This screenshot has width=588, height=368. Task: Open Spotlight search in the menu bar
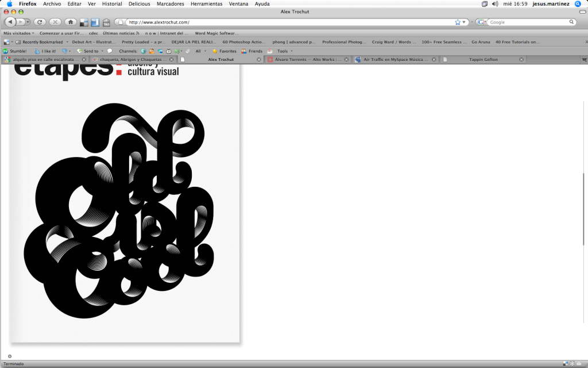point(578,3)
